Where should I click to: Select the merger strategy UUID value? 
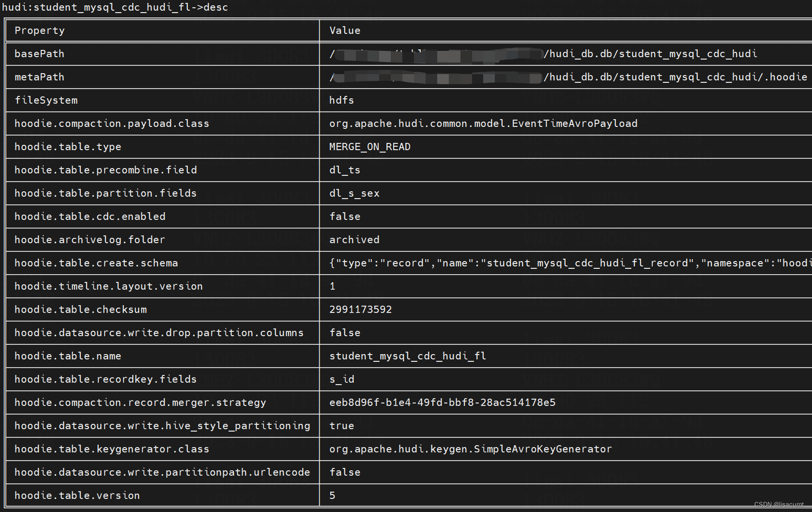coord(443,403)
